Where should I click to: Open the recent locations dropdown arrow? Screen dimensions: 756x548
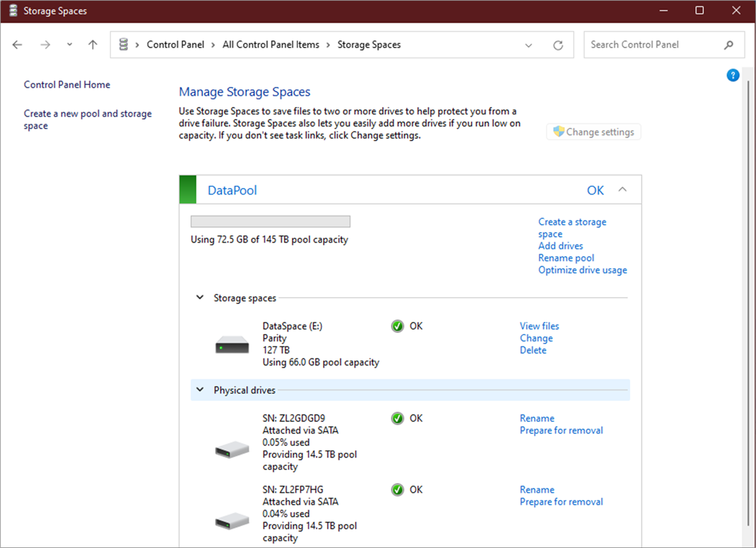[69, 45]
